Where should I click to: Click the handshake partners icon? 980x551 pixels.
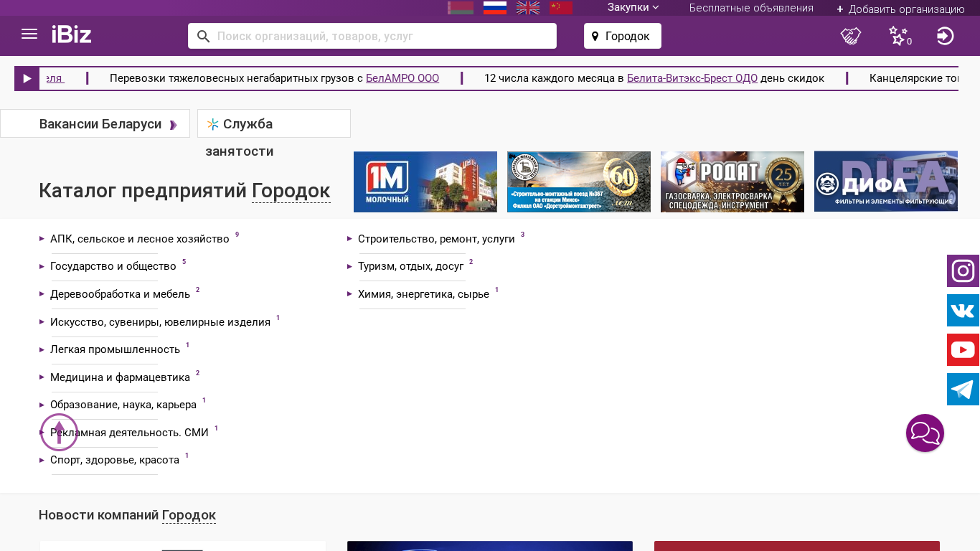click(x=851, y=36)
